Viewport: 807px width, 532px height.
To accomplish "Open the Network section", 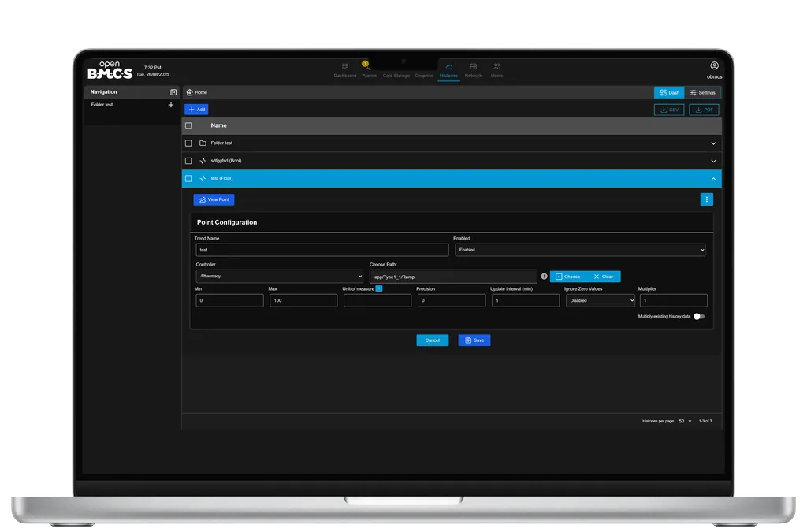I will tap(473, 70).
